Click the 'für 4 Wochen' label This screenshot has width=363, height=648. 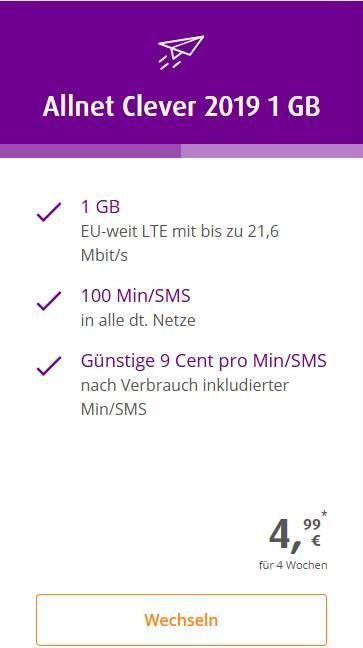pyautogui.click(x=293, y=565)
